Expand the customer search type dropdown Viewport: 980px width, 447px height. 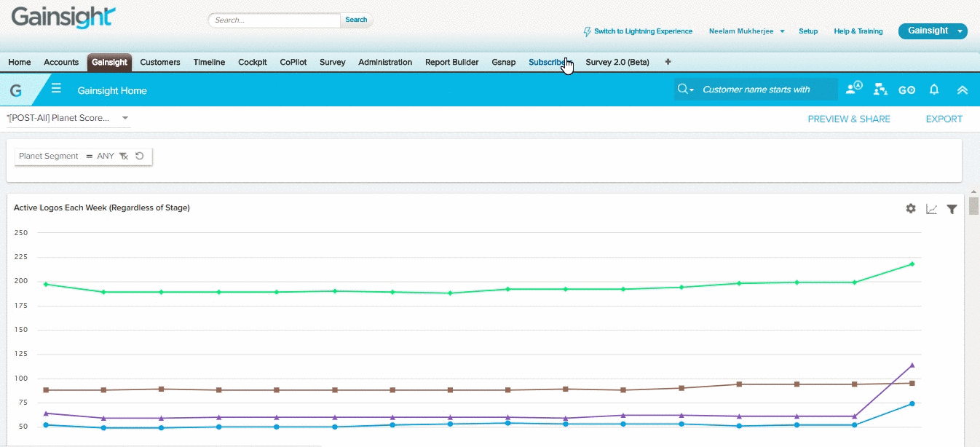pos(686,90)
